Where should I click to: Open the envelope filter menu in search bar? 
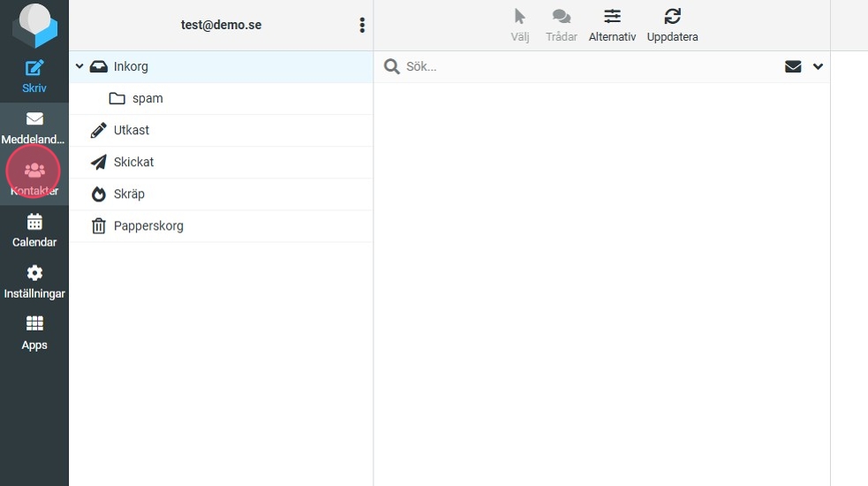point(793,66)
